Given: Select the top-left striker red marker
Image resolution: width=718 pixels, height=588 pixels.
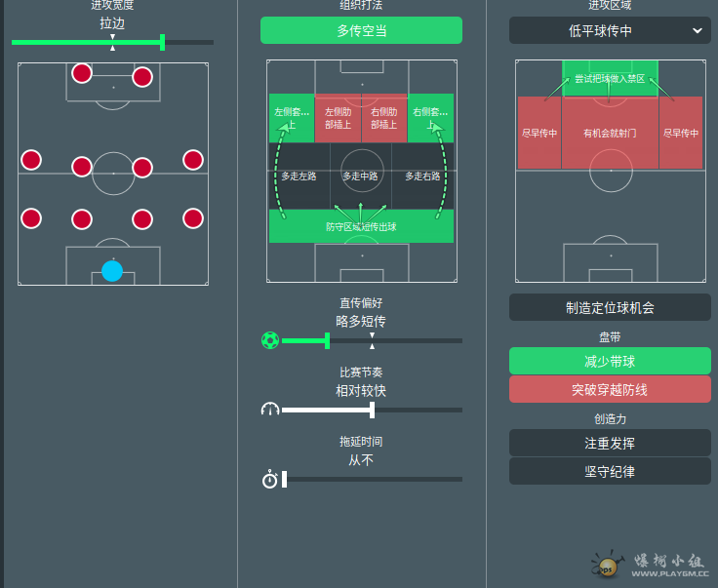Looking at the screenshot, I should coord(82,73).
